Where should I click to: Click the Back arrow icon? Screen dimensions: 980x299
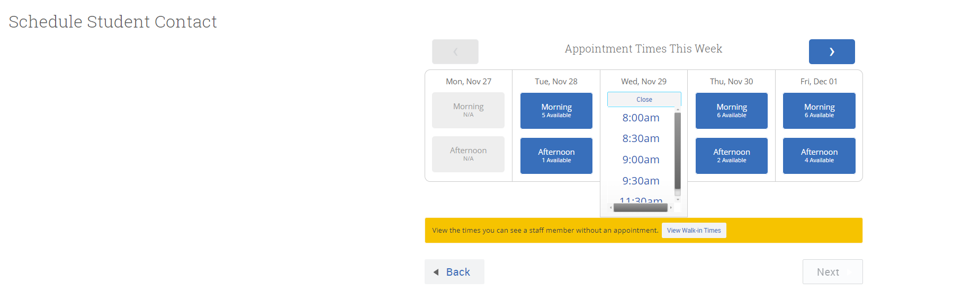click(436, 272)
